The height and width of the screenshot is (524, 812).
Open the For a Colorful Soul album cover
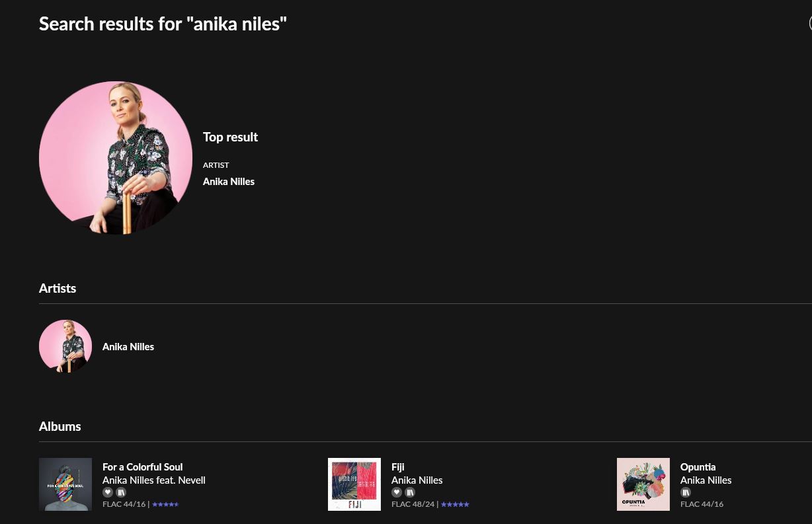point(65,484)
